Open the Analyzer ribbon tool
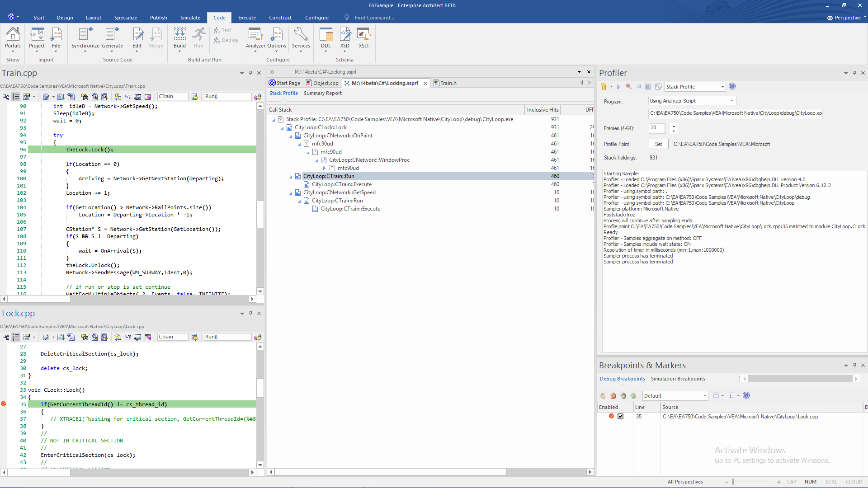 tap(255, 35)
